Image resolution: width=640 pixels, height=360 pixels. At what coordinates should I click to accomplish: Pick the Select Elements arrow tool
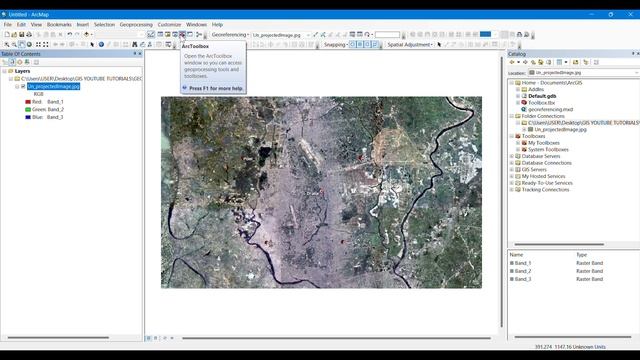[x=92, y=44]
